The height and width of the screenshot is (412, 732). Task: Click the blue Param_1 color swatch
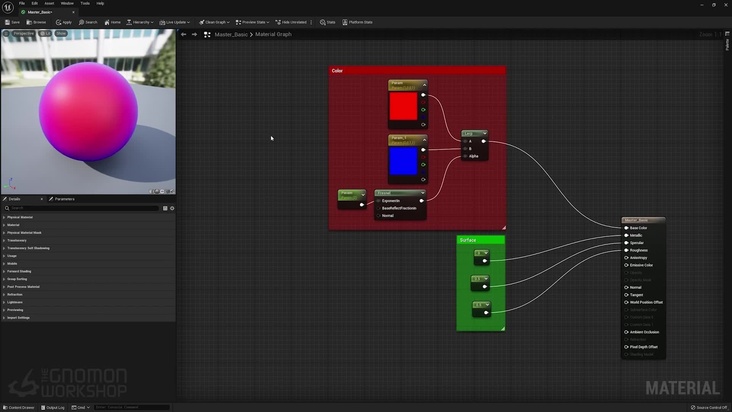click(403, 161)
